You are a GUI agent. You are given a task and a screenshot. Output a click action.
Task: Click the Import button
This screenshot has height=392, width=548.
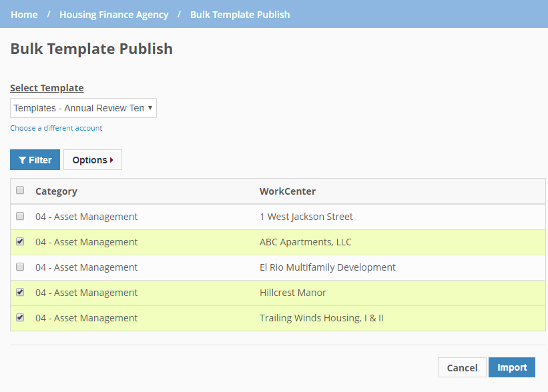(x=511, y=367)
